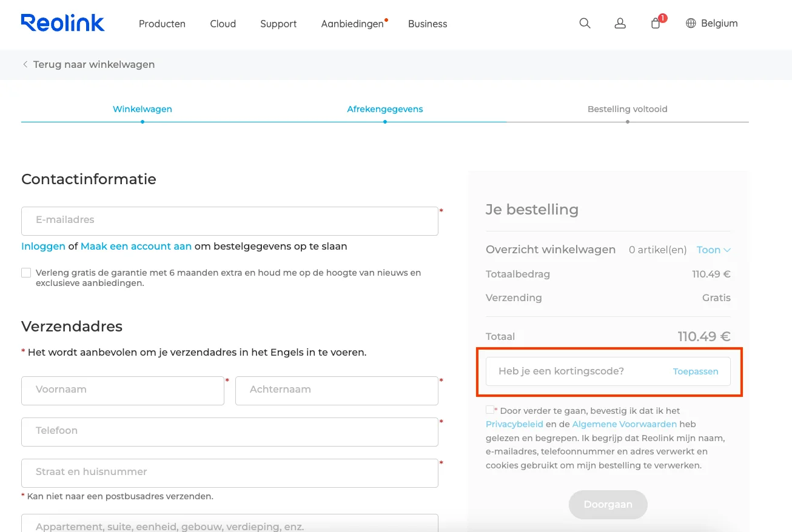Image resolution: width=792 pixels, height=532 pixels.
Task: Switch to the Winkelwagen step
Action: coord(142,109)
